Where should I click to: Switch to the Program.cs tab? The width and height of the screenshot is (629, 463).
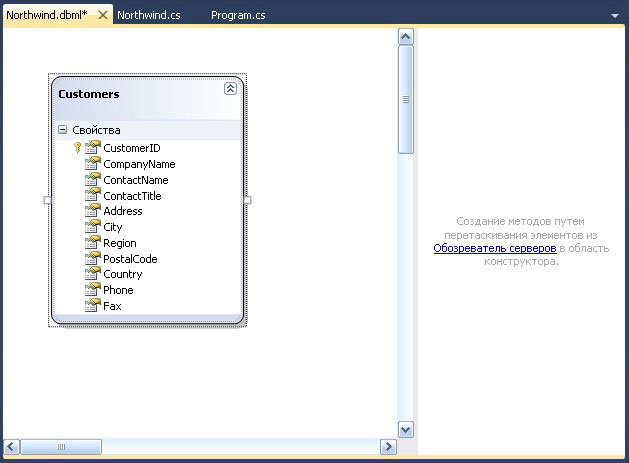click(238, 15)
